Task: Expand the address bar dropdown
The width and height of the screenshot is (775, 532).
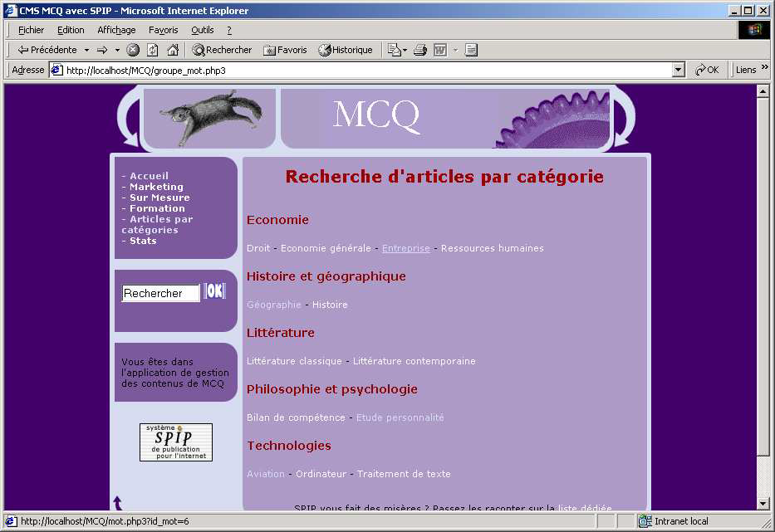Action: point(679,71)
